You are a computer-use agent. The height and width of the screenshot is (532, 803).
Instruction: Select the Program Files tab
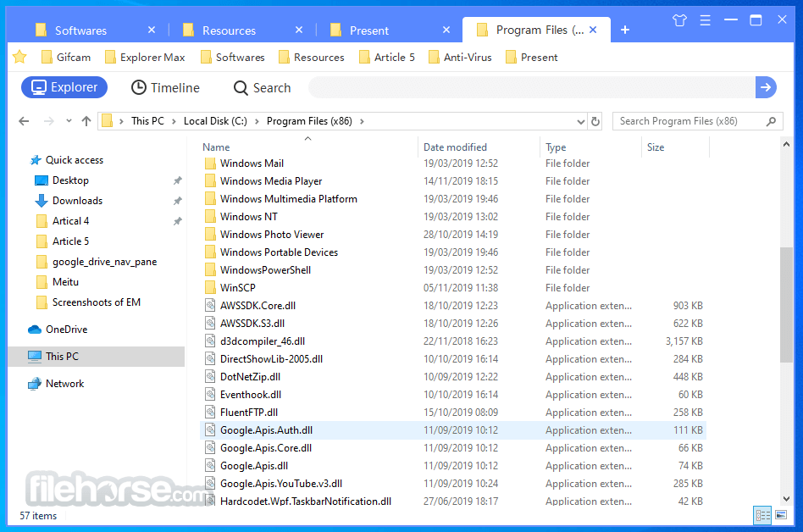[x=536, y=30]
